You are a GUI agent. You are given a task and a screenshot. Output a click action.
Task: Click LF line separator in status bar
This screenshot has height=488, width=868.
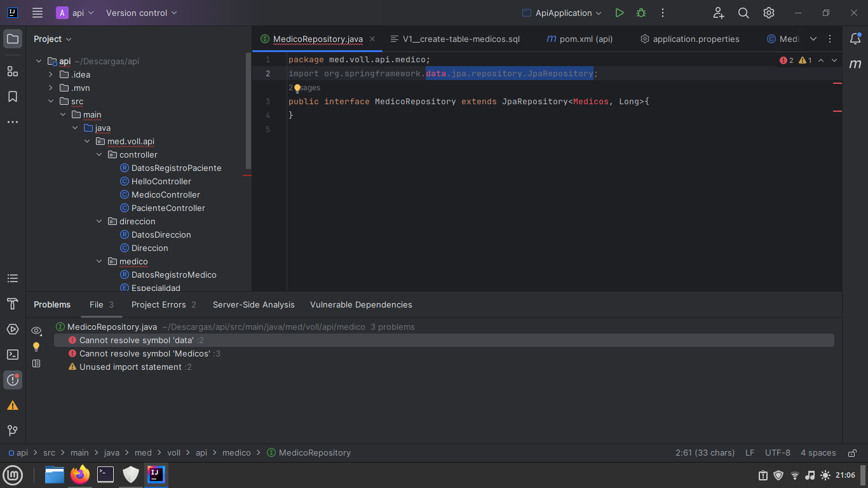(750, 453)
